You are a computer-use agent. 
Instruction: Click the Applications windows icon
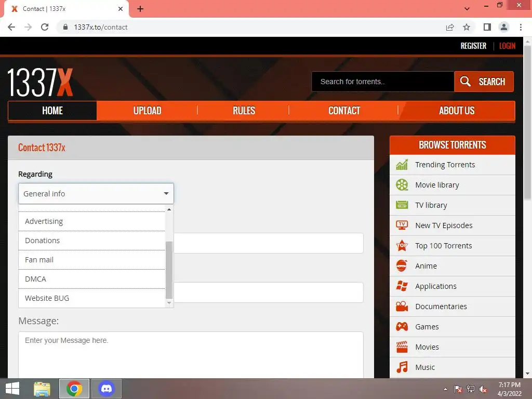pos(402,286)
